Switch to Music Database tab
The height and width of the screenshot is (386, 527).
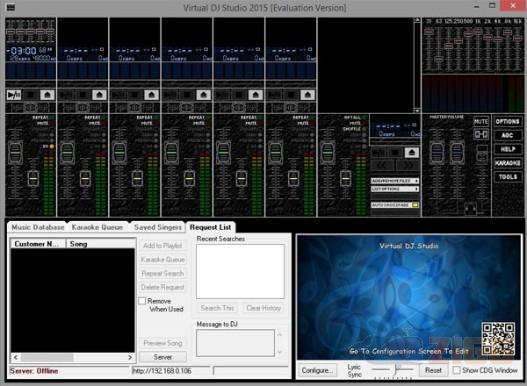click(x=38, y=227)
